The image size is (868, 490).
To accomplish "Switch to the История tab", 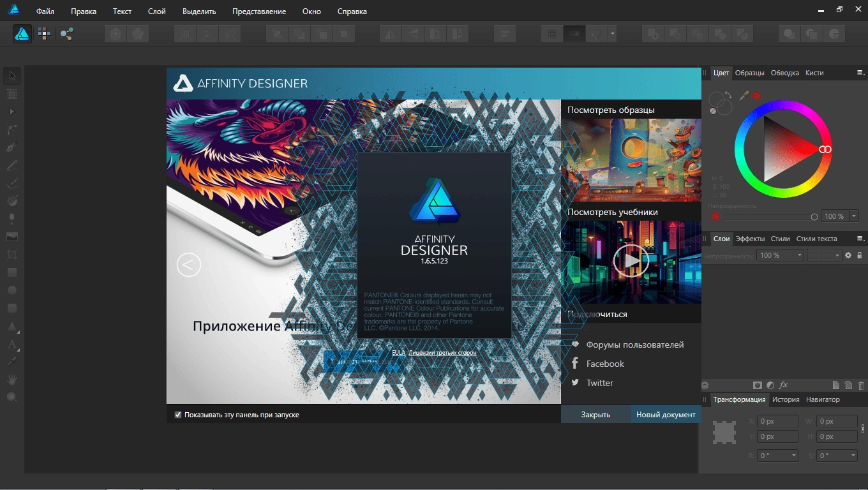I will pos(786,399).
